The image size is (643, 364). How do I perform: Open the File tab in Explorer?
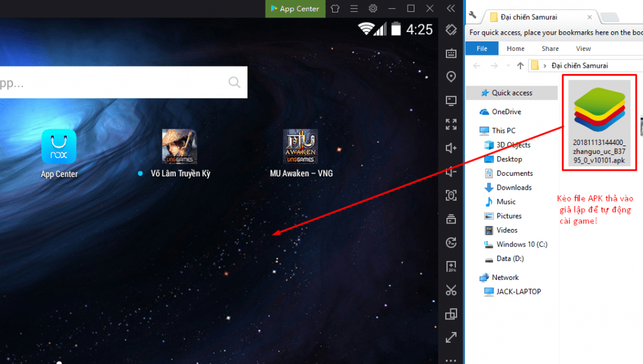coord(482,48)
